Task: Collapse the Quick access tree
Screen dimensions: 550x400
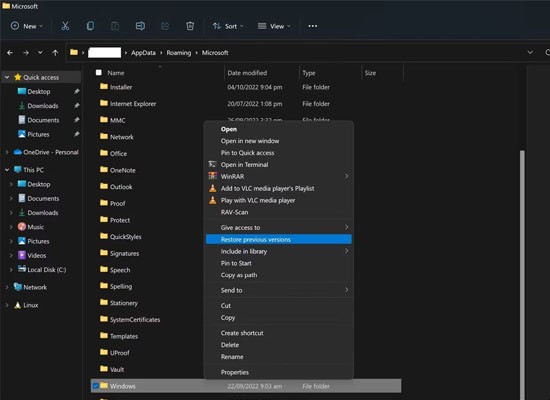Action: click(x=7, y=77)
